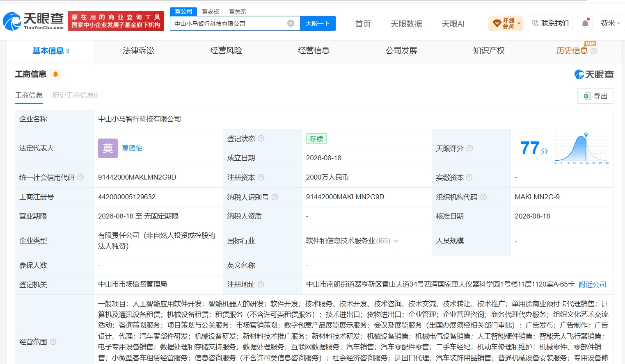
Task: Go to 天眼AI navigation link
Action: coord(453,24)
